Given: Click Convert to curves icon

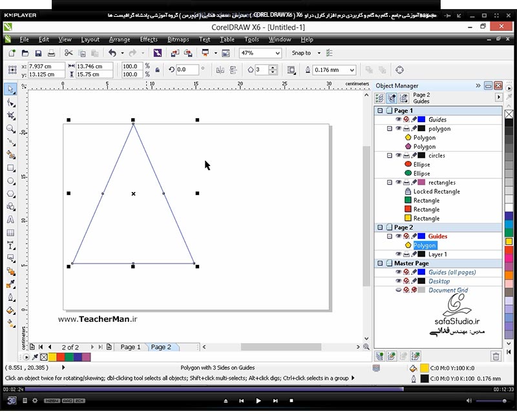Looking at the screenshot, I should click(x=399, y=70).
